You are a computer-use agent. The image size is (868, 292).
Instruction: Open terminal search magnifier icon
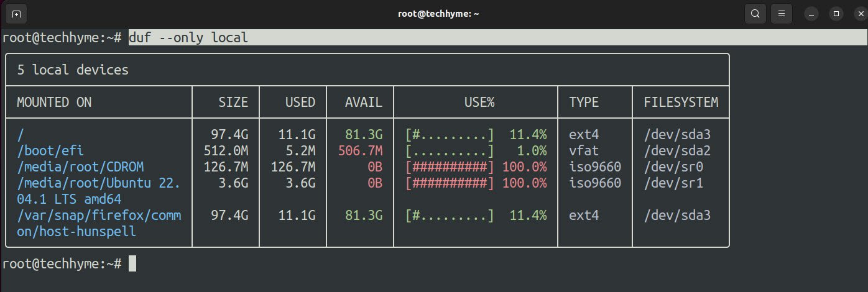(x=755, y=13)
